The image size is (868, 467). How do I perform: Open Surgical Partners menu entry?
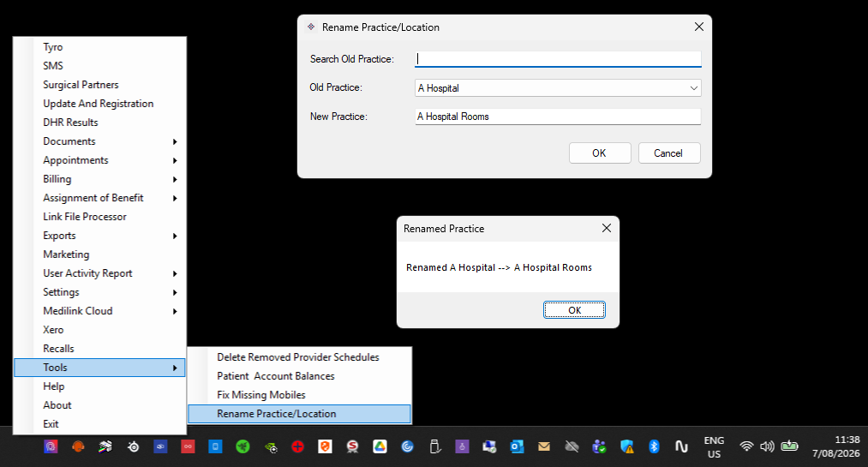[x=99, y=85]
